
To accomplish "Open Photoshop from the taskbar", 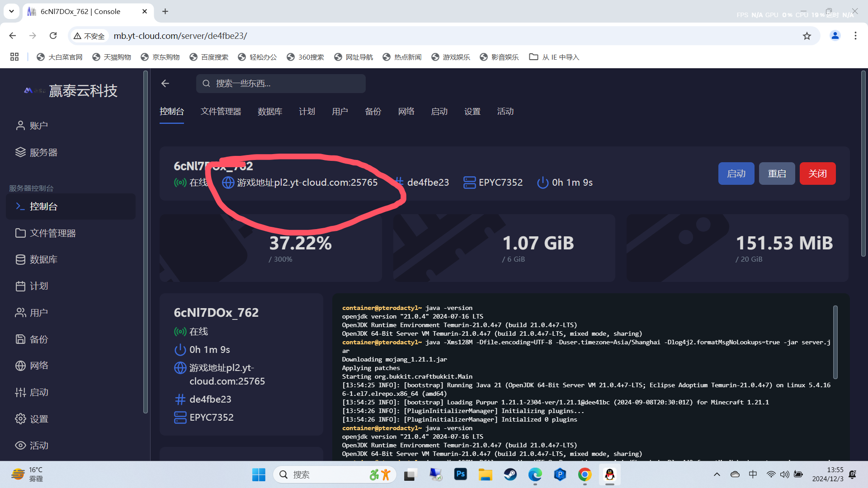I will [461, 474].
